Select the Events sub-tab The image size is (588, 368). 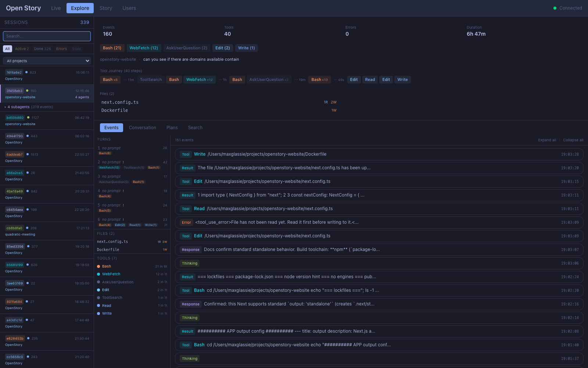[111, 128]
